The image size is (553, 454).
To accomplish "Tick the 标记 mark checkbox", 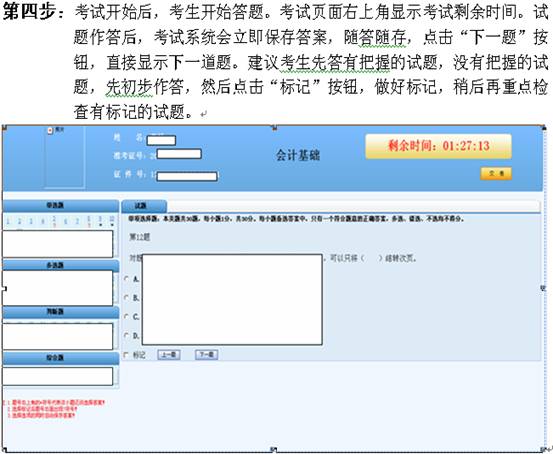I will point(126,355).
